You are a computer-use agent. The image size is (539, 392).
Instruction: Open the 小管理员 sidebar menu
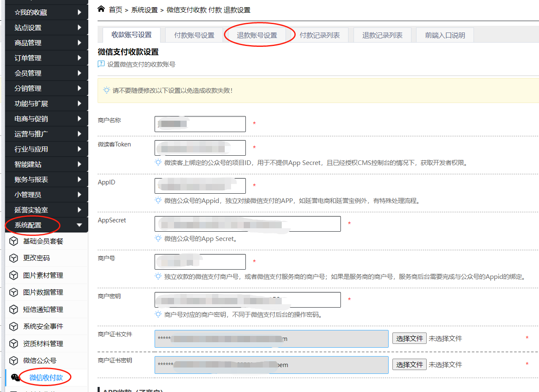coord(46,195)
